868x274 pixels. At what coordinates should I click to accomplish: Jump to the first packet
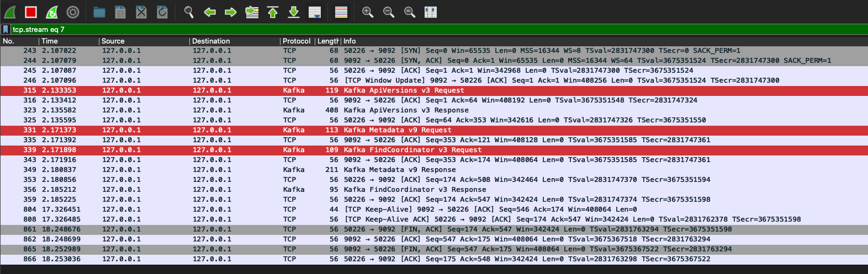[x=273, y=12]
